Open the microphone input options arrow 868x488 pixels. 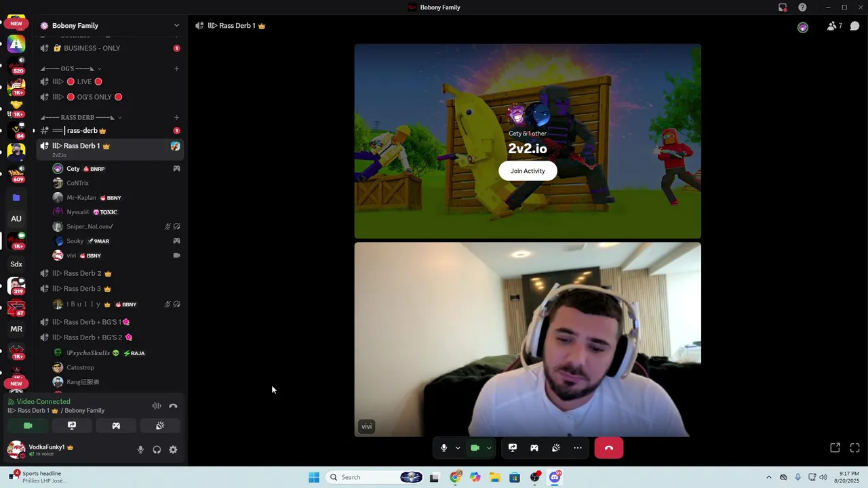[x=458, y=448]
